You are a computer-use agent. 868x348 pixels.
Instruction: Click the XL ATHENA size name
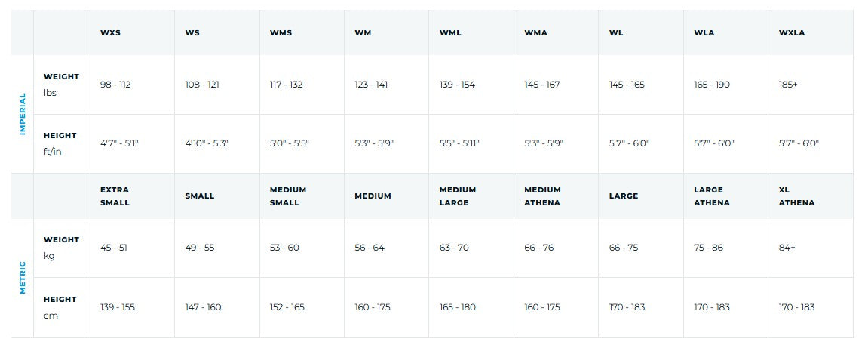(796, 196)
